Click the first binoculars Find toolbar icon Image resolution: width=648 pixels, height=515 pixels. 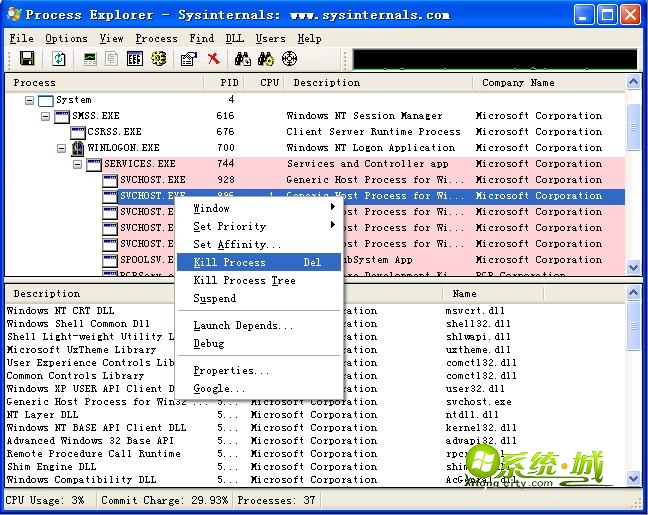coord(242,59)
